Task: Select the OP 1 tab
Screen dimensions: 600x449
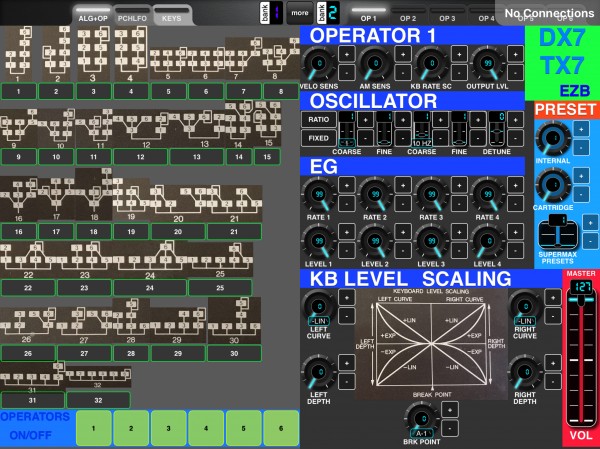Action: coord(368,15)
